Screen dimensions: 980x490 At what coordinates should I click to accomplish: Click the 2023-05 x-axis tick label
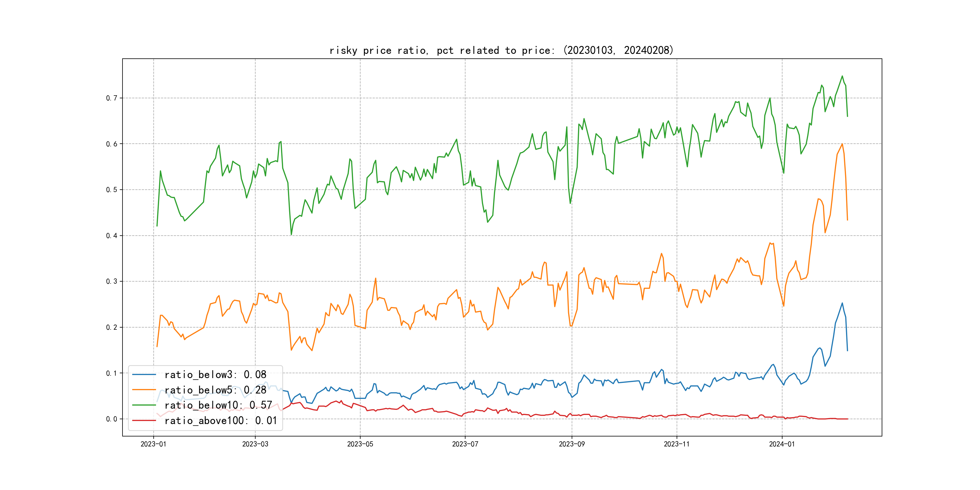(x=360, y=444)
